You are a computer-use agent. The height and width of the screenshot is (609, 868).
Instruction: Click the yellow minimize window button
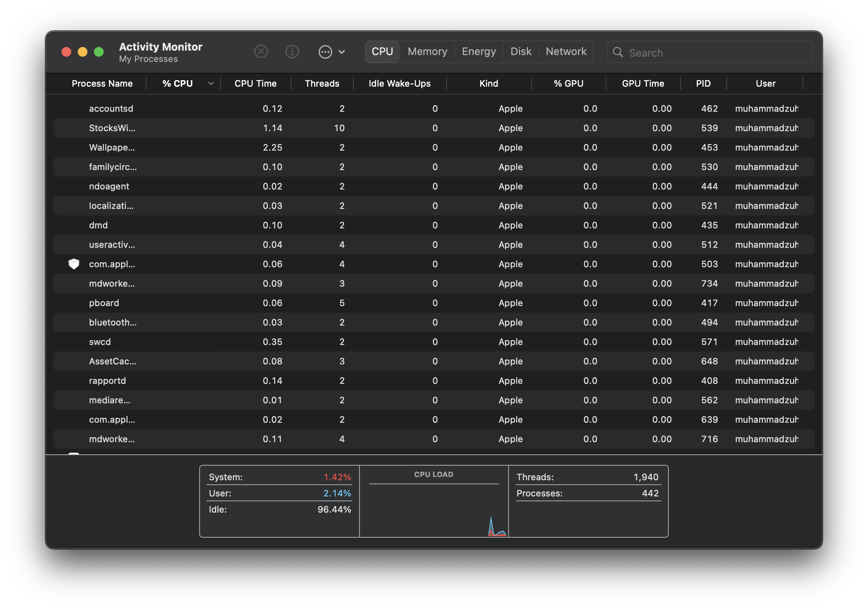click(x=83, y=52)
